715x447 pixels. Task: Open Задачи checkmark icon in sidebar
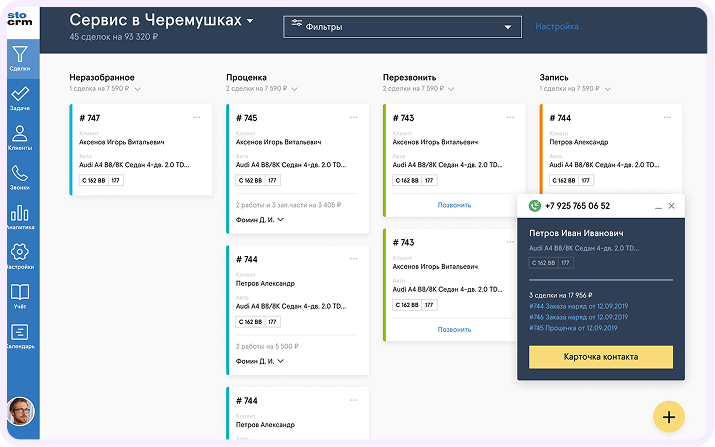[x=20, y=94]
